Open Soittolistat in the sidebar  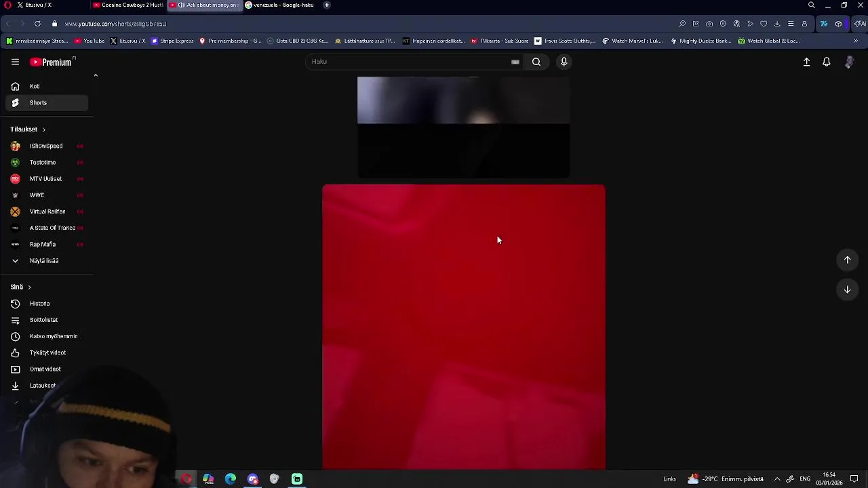47,320
